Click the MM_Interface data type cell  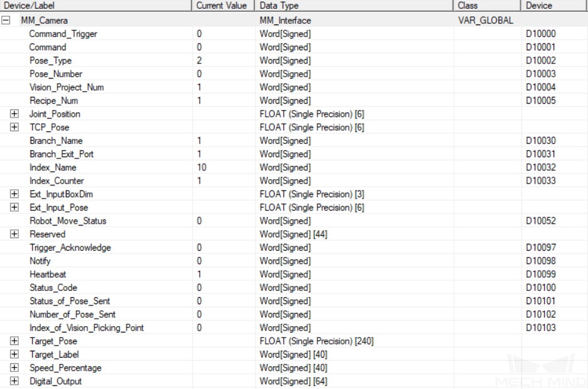coord(285,20)
